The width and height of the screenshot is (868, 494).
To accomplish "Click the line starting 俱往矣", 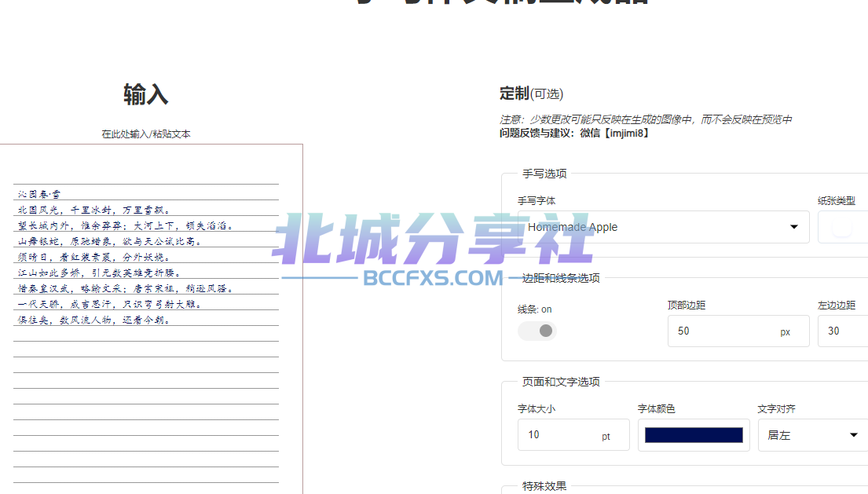I will [x=93, y=320].
